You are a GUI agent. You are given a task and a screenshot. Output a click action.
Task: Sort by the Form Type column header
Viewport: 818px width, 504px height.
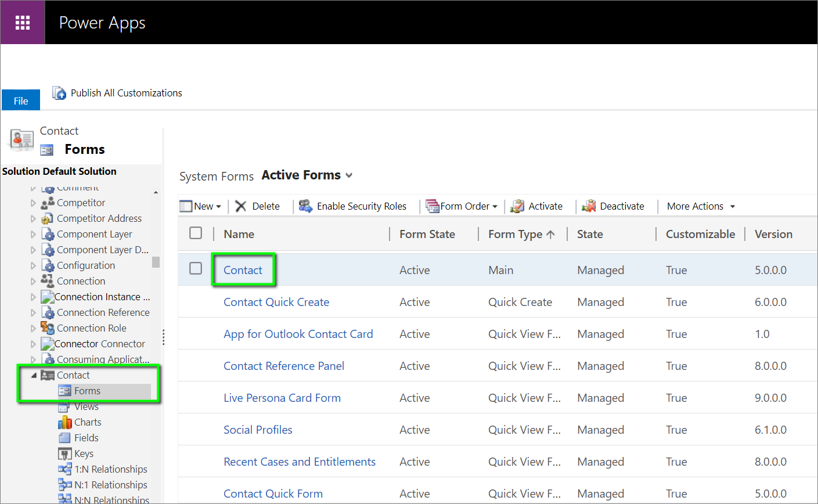[521, 234]
